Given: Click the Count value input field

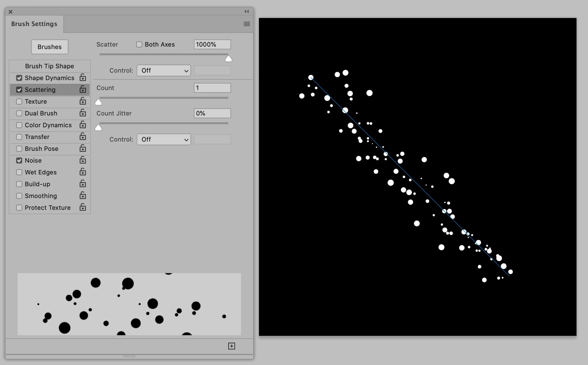Looking at the screenshot, I should (212, 88).
